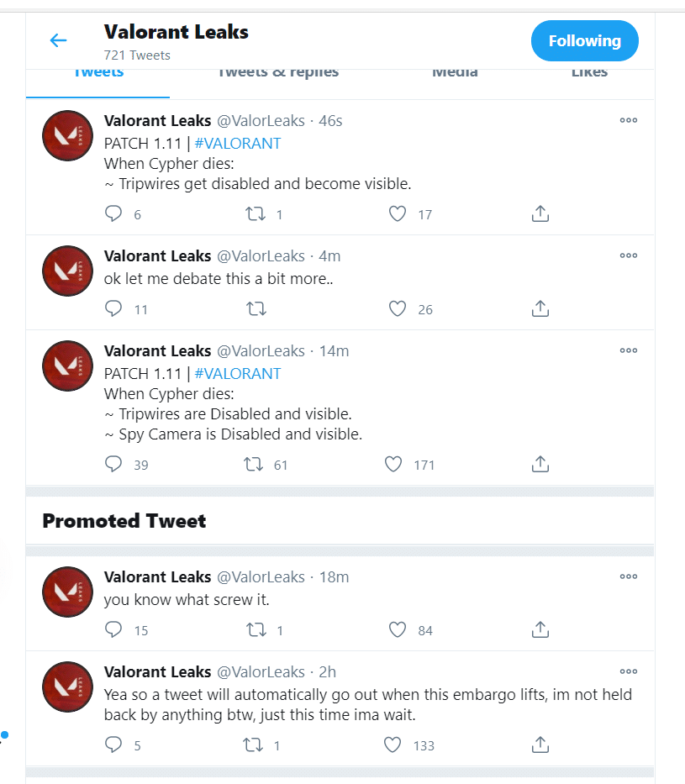Like the 14m Spy Camera tweet
Viewport: 685px width, 784px height.
click(393, 464)
